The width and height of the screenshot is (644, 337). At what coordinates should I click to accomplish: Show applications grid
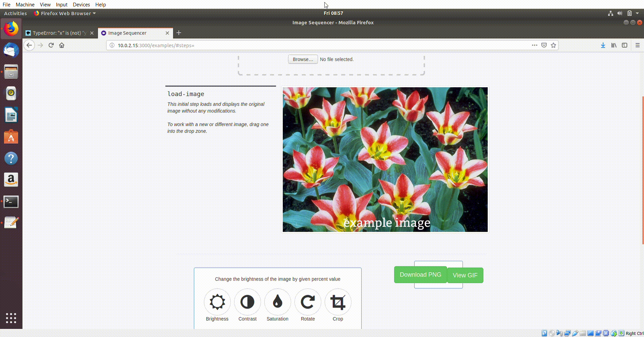pyautogui.click(x=11, y=318)
